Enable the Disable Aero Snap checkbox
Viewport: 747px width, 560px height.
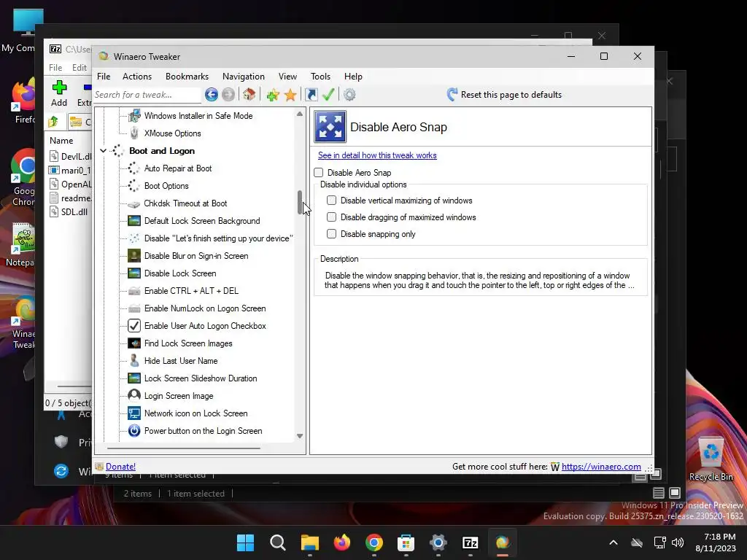(x=319, y=172)
